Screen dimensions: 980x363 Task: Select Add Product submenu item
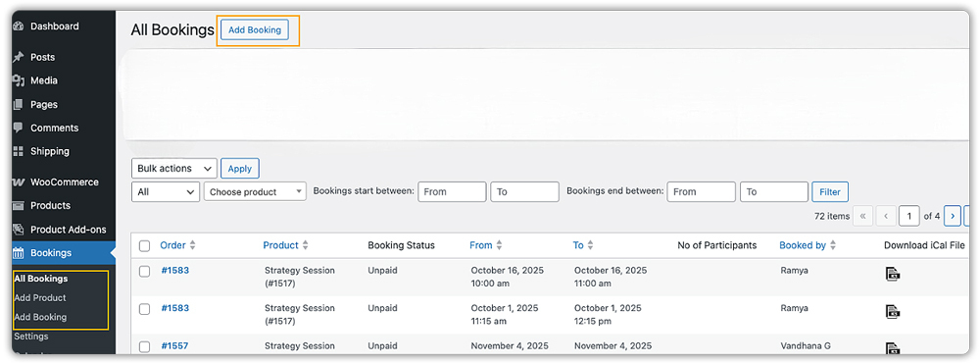(x=40, y=298)
